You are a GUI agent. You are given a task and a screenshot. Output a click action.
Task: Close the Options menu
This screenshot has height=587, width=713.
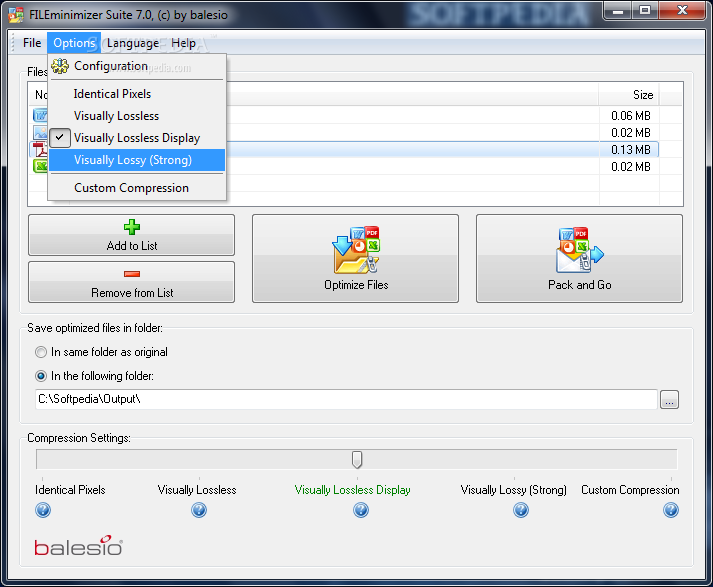pos(74,43)
